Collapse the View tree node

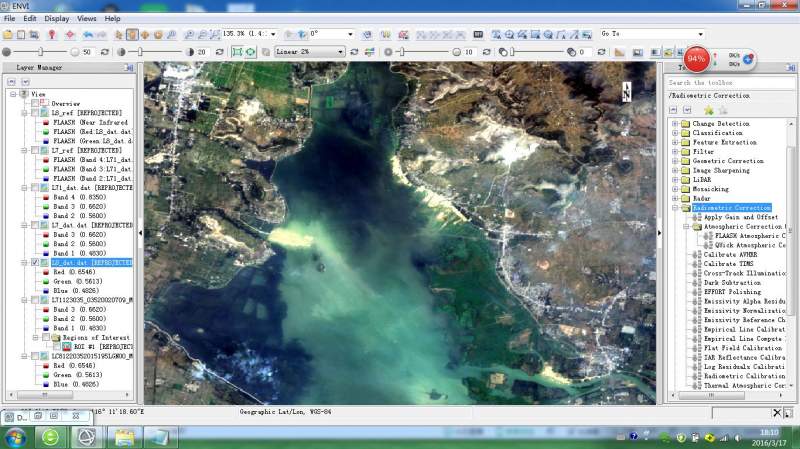(13, 94)
